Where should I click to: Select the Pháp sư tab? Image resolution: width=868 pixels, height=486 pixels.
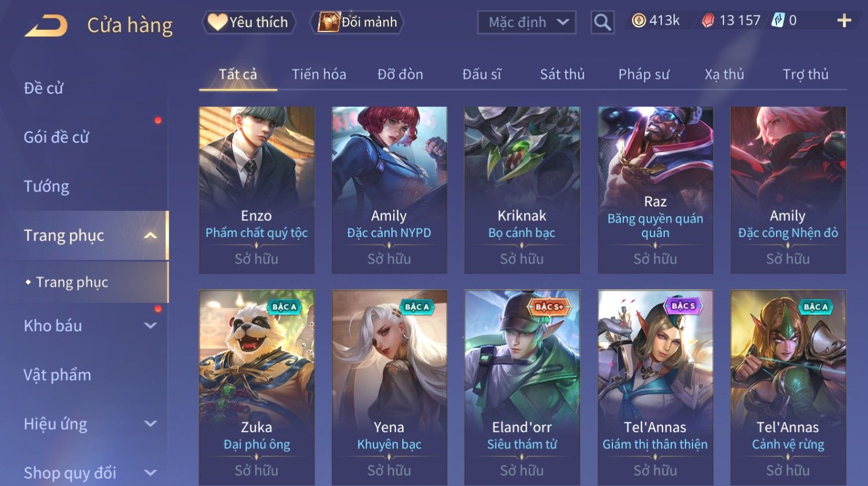pos(644,74)
